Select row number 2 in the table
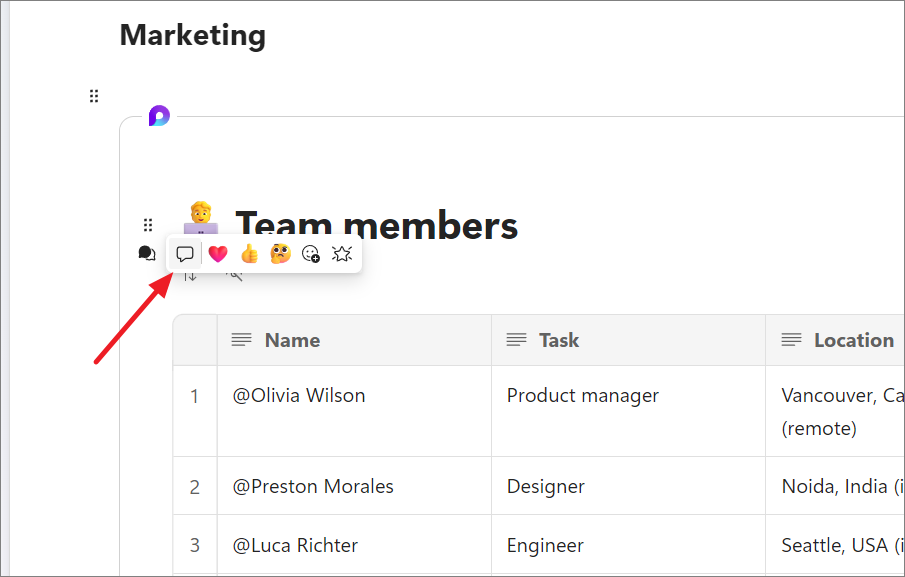 (195, 487)
